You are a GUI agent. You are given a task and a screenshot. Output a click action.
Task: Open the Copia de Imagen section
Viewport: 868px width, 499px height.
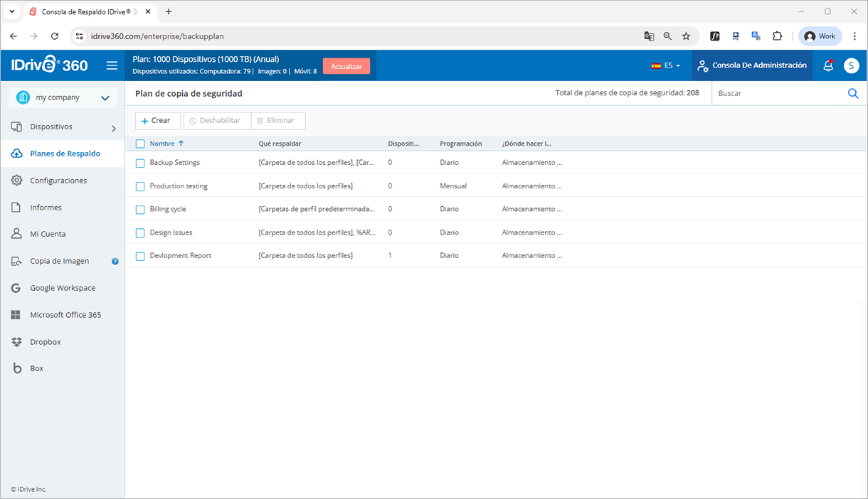pos(60,260)
